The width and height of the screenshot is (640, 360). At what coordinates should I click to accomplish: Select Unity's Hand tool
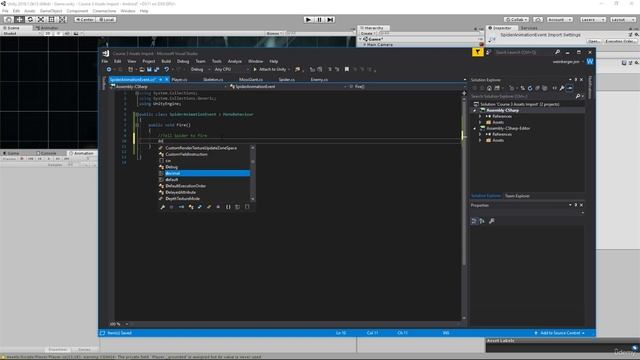click(x=8, y=19)
